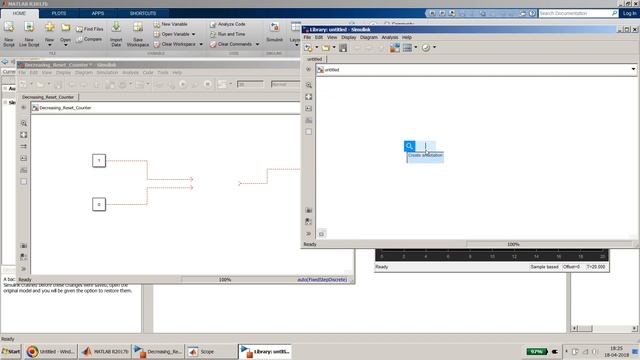Image resolution: width=640 pixels, height=360 pixels.
Task: Click Fit to View in Decreasing_Reset_Counter palette
Action: [24, 135]
